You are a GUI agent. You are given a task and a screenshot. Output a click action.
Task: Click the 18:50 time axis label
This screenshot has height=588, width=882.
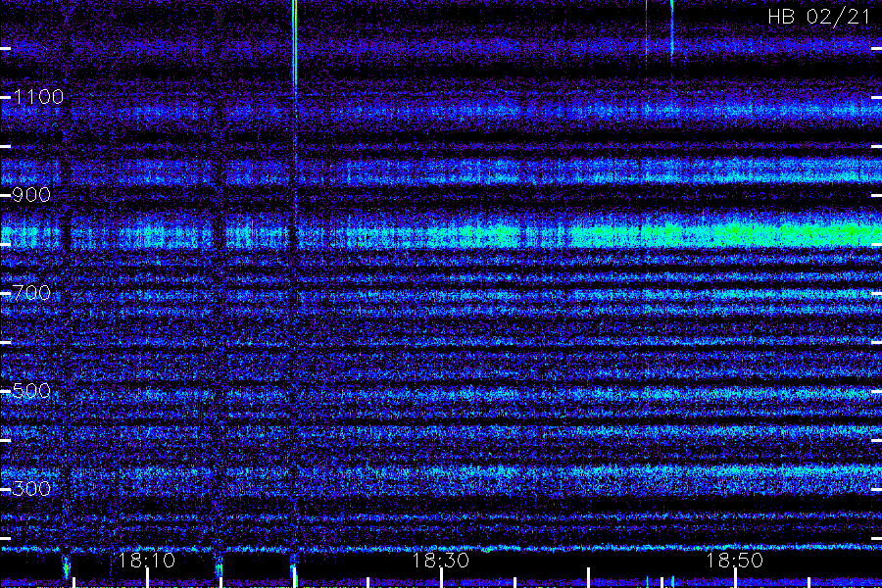(x=735, y=561)
